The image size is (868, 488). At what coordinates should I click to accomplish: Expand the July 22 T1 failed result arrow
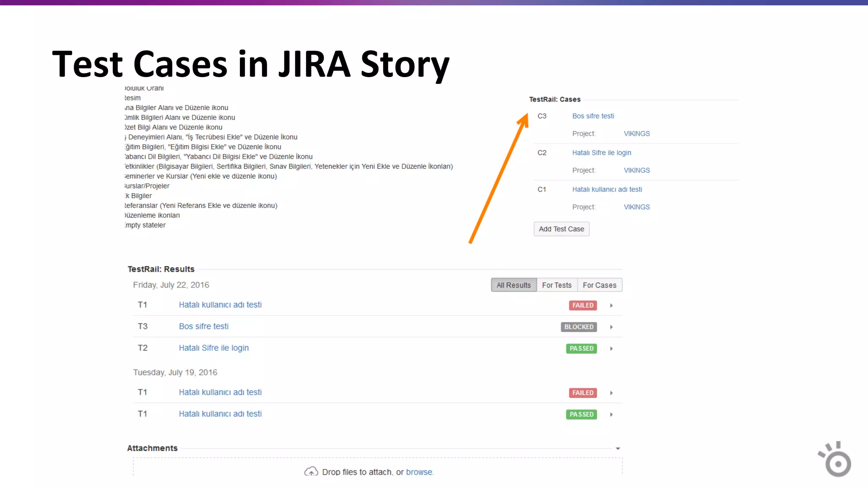tap(611, 305)
